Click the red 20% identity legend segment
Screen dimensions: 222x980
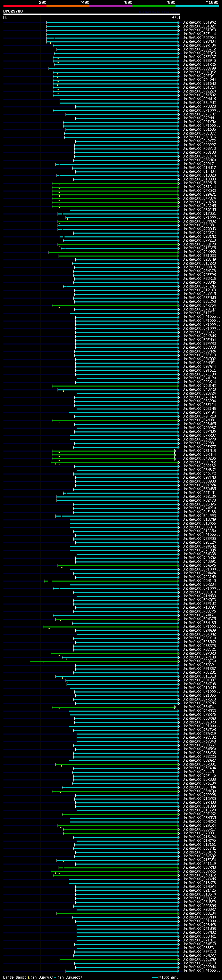tap(25, 7)
